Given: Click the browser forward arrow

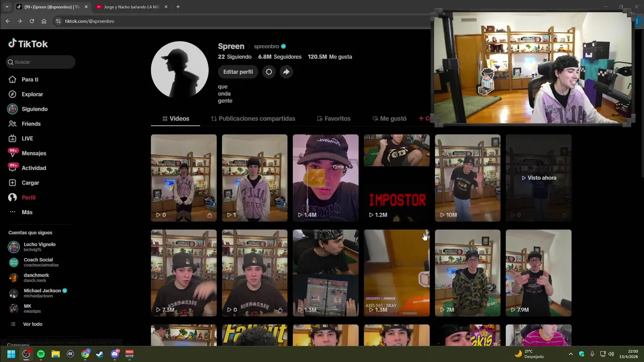Looking at the screenshot, I should point(20,21).
